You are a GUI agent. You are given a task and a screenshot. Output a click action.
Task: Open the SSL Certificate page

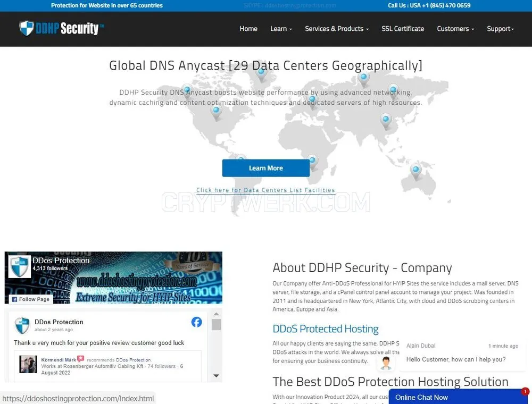[403, 29]
